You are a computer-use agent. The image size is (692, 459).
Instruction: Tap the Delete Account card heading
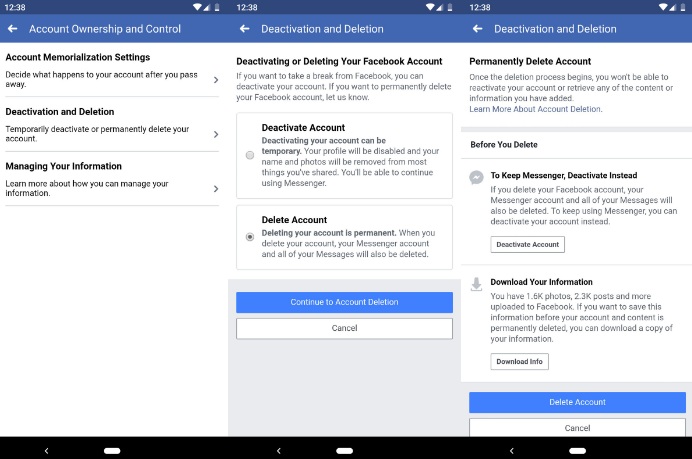click(294, 220)
